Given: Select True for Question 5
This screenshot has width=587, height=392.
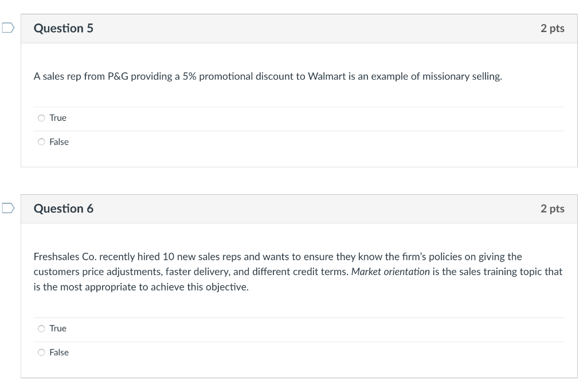Looking at the screenshot, I should (41, 117).
